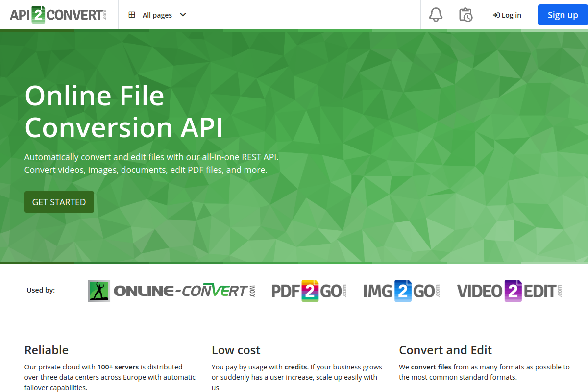Open the IMG2GO logo link
Image resolution: width=588 pixels, height=392 pixels.
click(401, 291)
